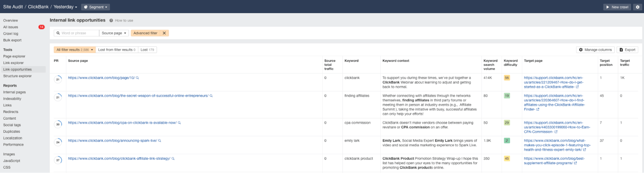Inspect cpa-on-clickbank URL with magnifier icon

[179, 123]
